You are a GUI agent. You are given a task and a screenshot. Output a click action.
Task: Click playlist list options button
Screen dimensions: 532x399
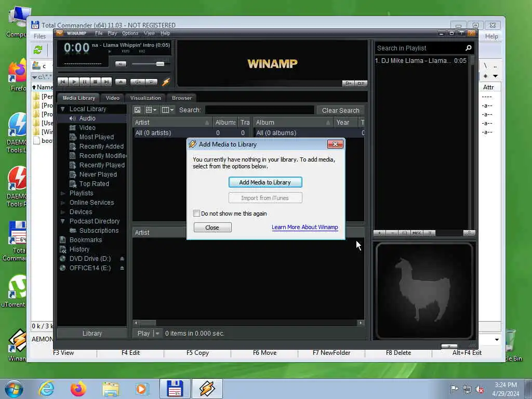click(x=430, y=233)
